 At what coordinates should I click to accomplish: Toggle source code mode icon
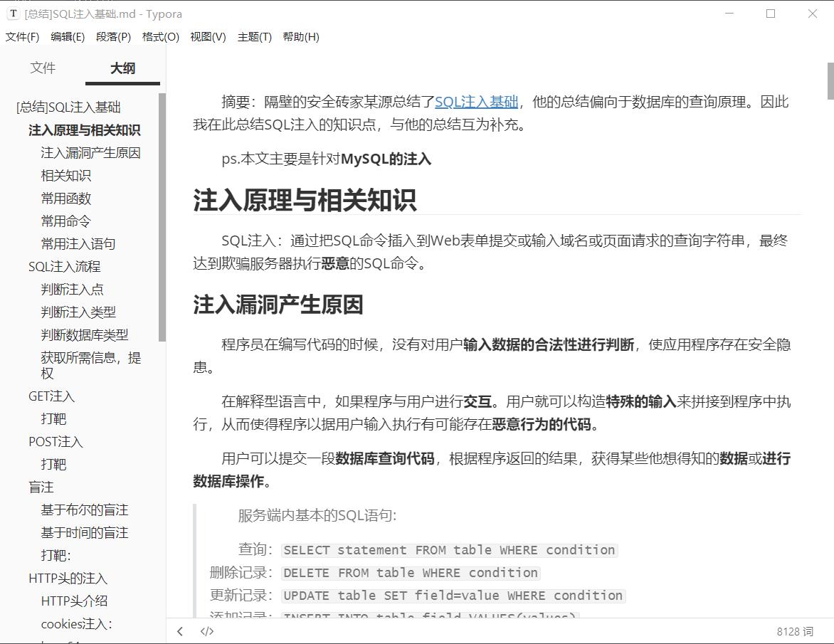click(x=207, y=631)
